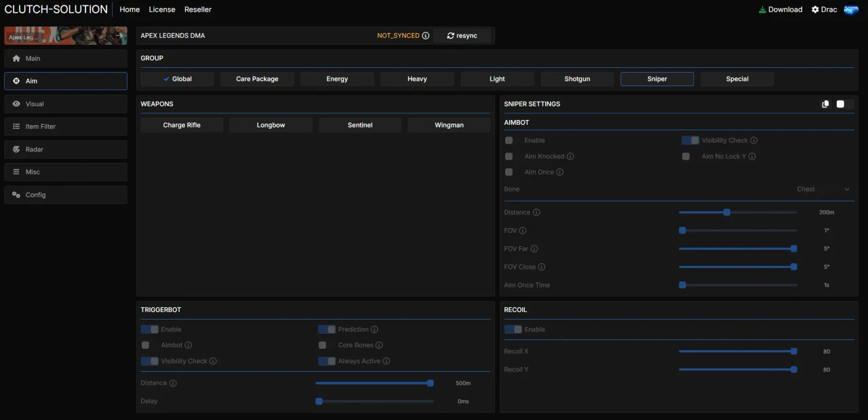Click info icon beside Aim Once checkbox
868x420 pixels.
click(560, 172)
